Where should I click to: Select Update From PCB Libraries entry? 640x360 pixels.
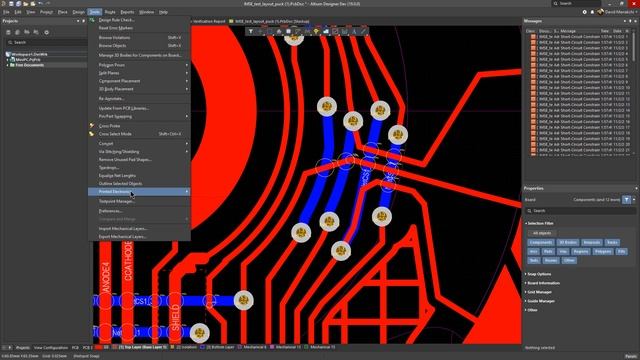(139, 108)
